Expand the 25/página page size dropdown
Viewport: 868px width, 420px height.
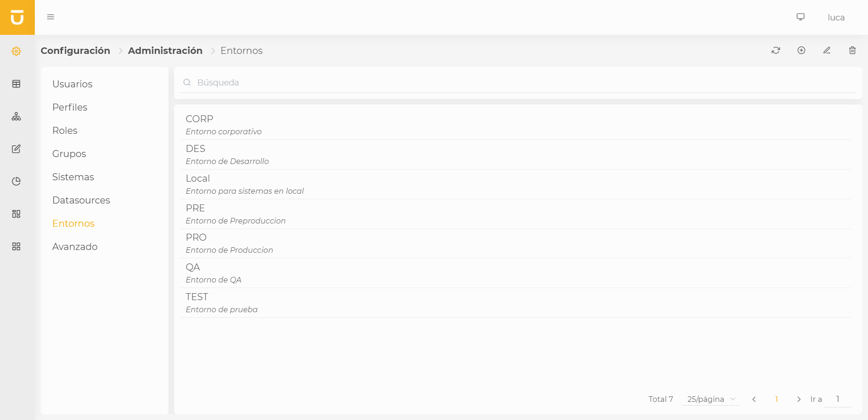(711, 399)
